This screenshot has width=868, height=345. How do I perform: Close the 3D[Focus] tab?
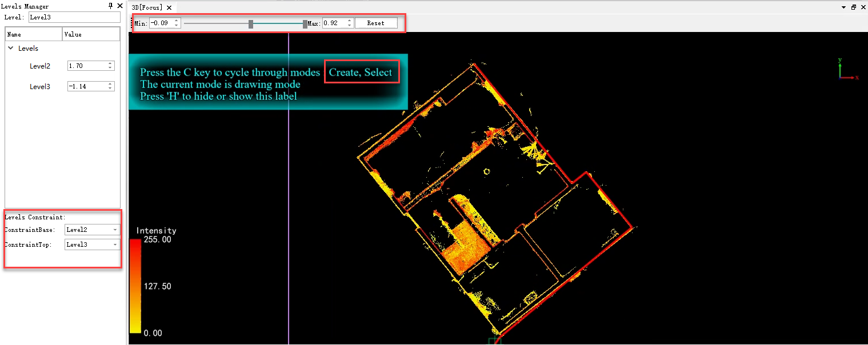pyautogui.click(x=169, y=7)
